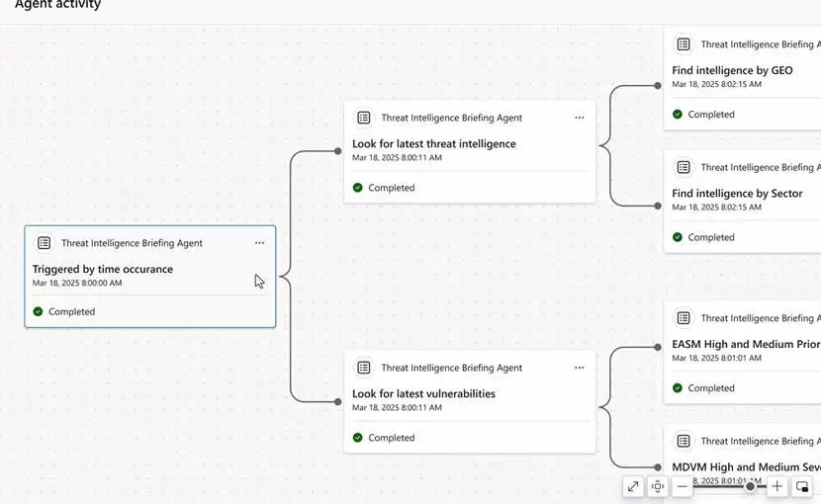
Task: Click agent icon on Find intelligence by GEO card
Action: [x=684, y=44]
